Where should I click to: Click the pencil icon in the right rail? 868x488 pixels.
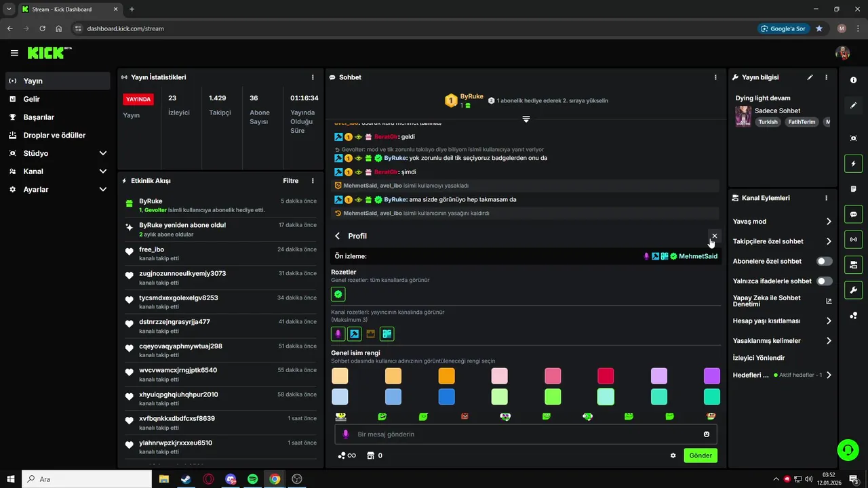pos(853,105)
